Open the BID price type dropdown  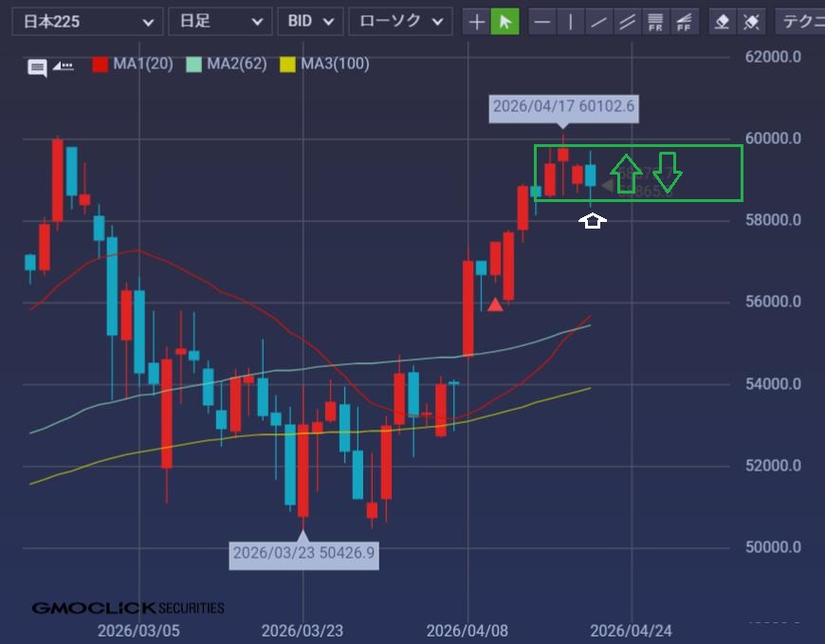point(309,22)
